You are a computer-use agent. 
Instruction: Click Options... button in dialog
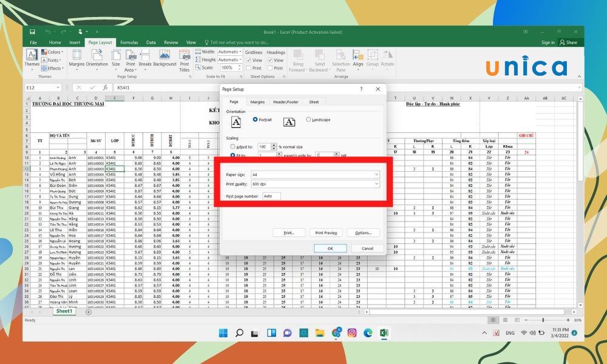(363, 233)
